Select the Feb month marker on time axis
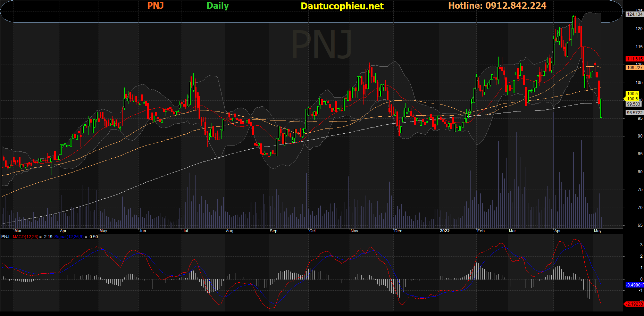 tap(481, 231)
